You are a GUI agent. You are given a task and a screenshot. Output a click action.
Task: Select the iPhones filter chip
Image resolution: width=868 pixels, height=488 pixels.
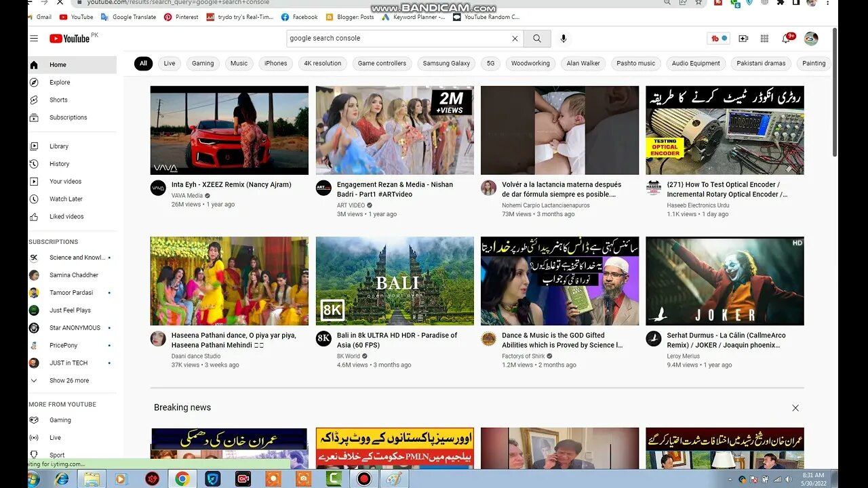(x=276, y=64)
